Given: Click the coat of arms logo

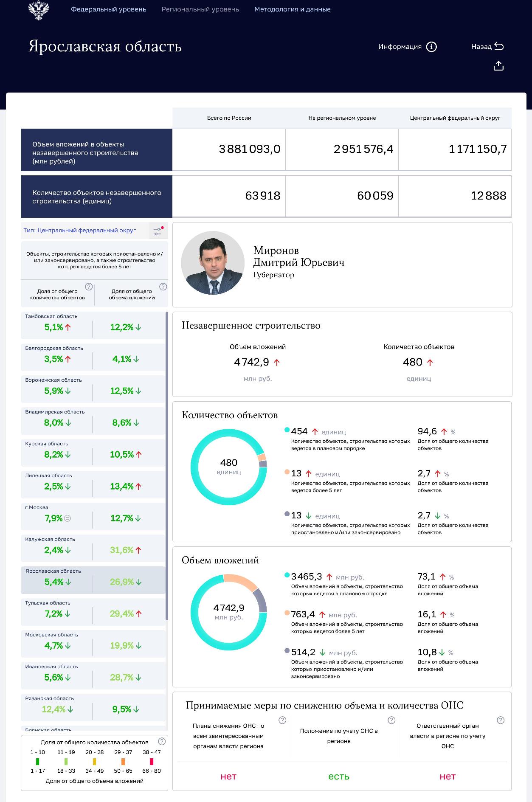Looking at the screenshot, I should point(39,10).
